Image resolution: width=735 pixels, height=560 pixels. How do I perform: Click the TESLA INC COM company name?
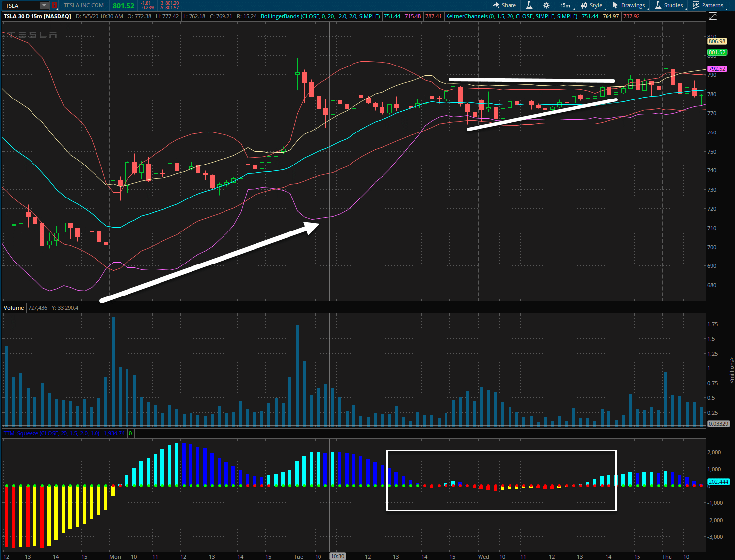84,5
